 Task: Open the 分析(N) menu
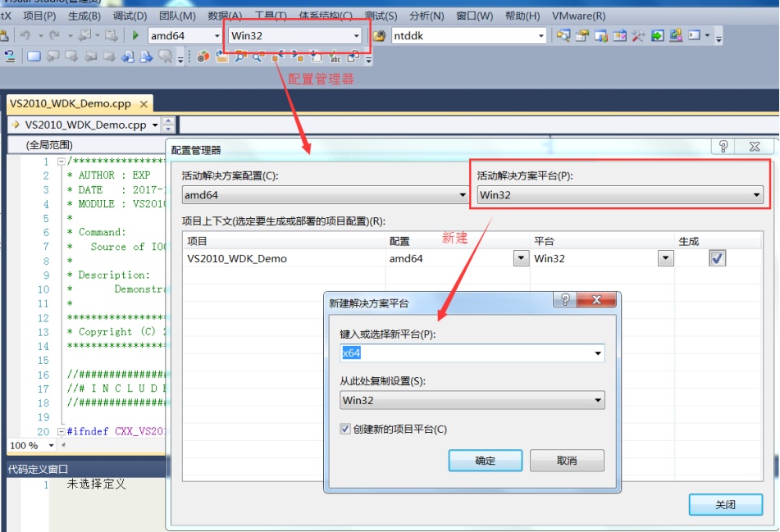click(x=426, y=16)
